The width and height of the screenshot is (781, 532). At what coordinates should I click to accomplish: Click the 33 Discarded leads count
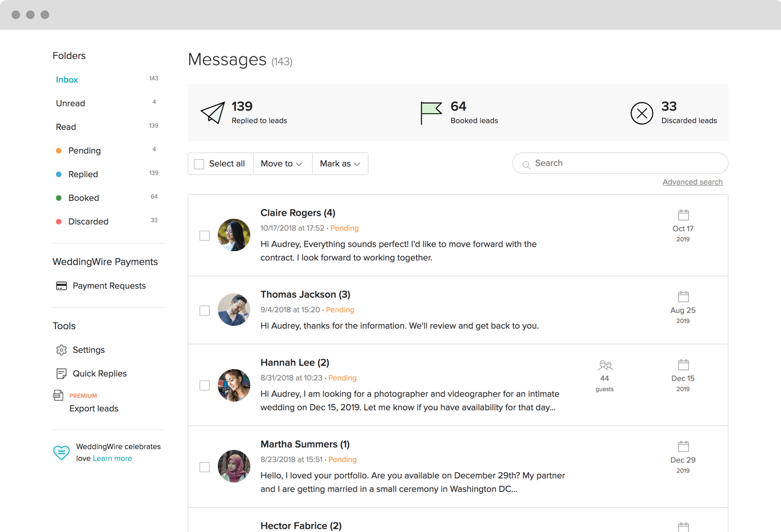pos(669,107)
